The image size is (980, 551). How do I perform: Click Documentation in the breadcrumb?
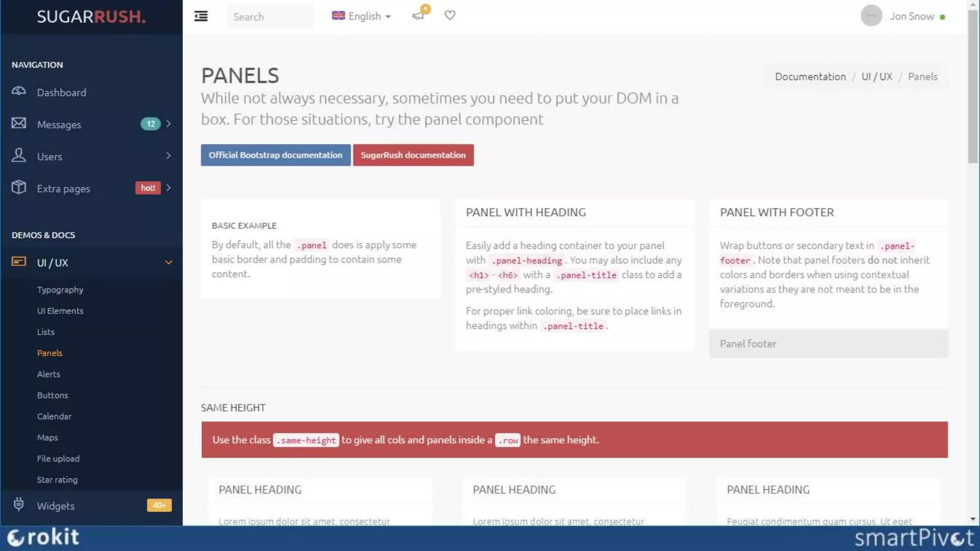coord(810,77)
